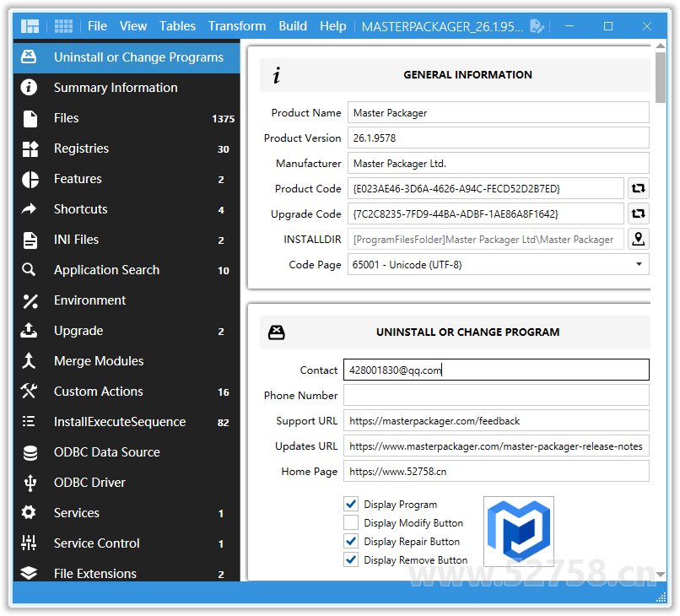Click the Contact email field
Image resolution: width=680 pixels, height=616 pixels.
[496, 370]
